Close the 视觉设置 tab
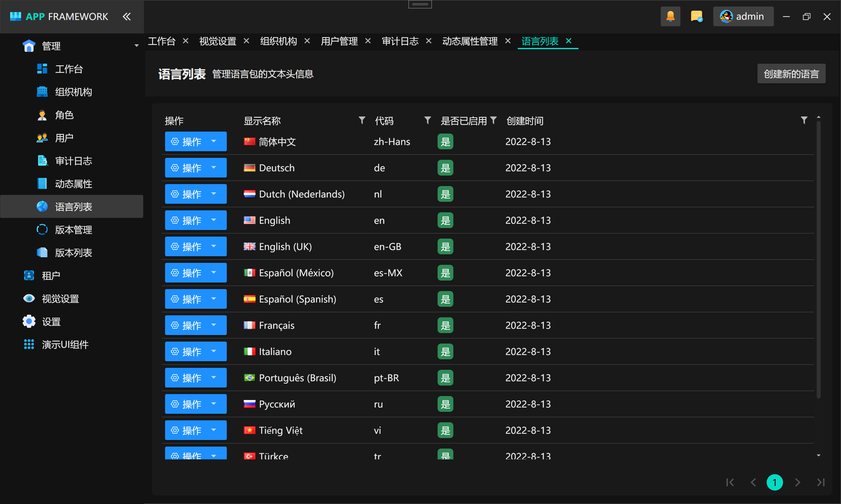This screenshot has height=504, width=841. coord(246,41)
